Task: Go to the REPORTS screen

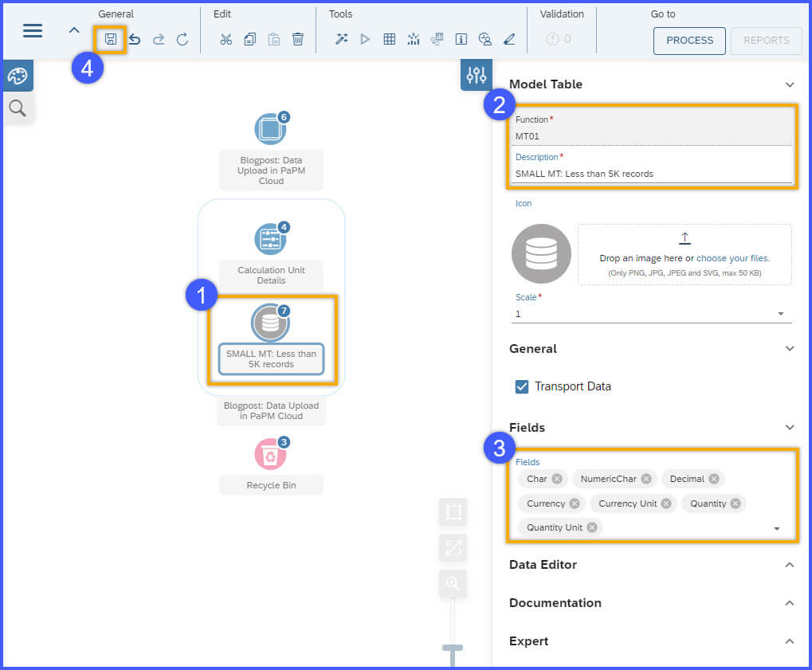Action: click(766, 41)
